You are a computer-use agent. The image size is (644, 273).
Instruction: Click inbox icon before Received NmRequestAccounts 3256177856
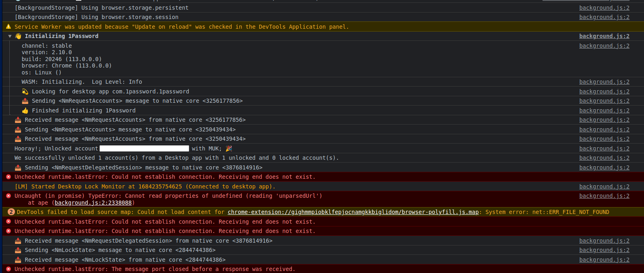18,120
